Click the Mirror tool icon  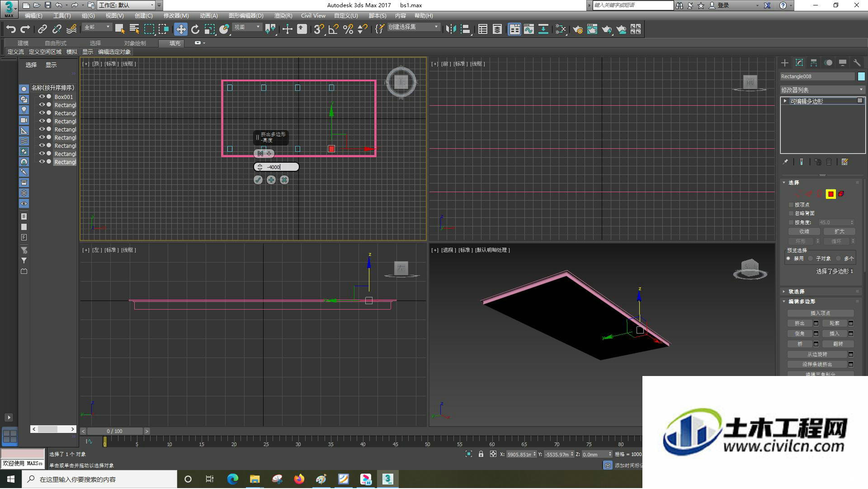451,29
